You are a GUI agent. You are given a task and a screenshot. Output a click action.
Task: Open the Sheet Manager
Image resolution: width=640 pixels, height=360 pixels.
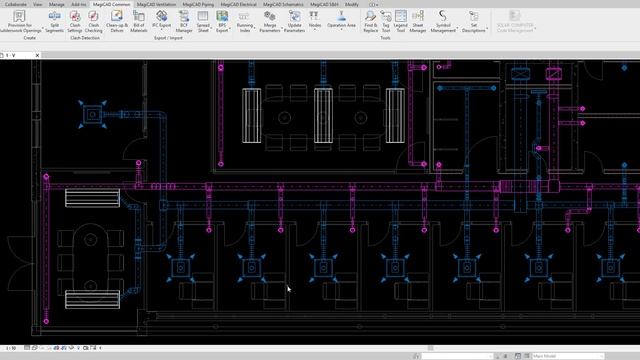click(418, 21)
